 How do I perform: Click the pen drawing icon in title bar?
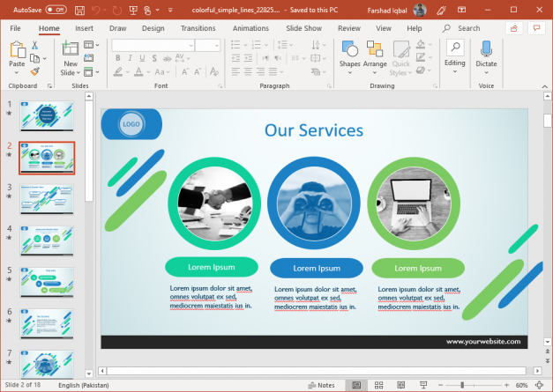(x=441, y=11)
